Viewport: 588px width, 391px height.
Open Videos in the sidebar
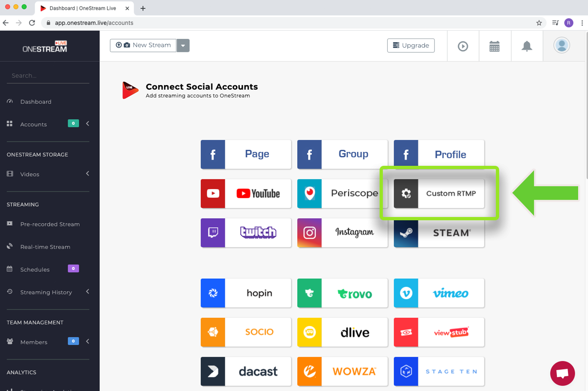[x=29, y=174]
